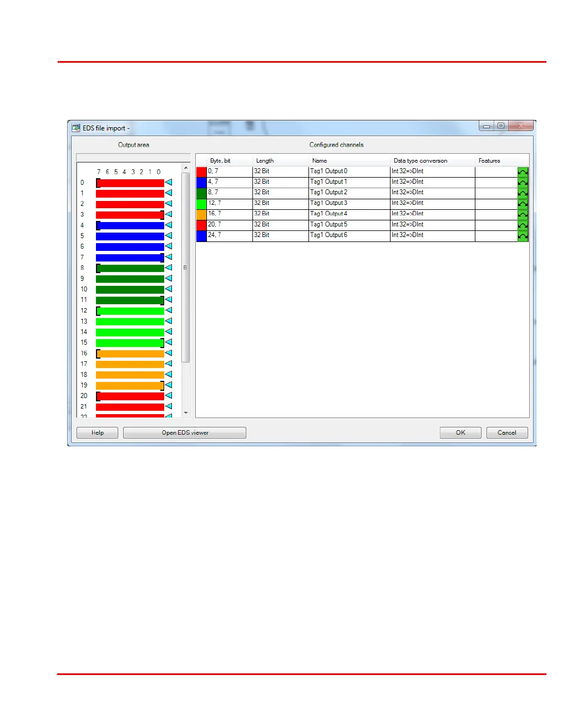This screenshot has width=588, height=715.
Task: Click the cyan arrow marker at byte 20
Action: click(169, 396)
